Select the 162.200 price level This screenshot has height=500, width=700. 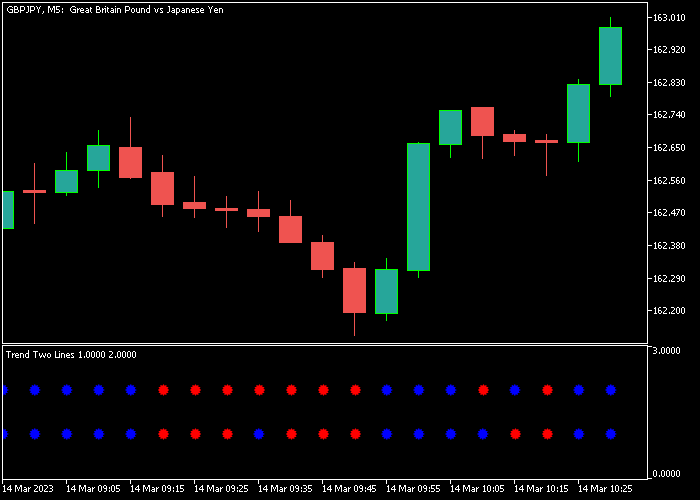click(x=668, y=311)
